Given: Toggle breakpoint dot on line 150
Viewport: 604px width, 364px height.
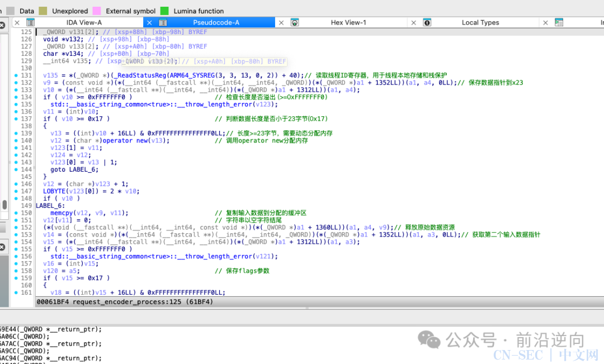Looking at the screenshot, I should point(16,213).
